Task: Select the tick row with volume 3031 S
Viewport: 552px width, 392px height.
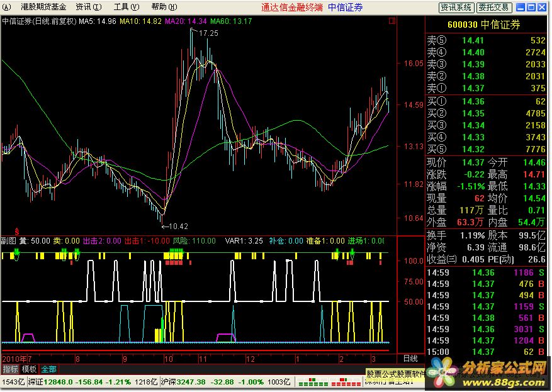Action: pos(486,329)
